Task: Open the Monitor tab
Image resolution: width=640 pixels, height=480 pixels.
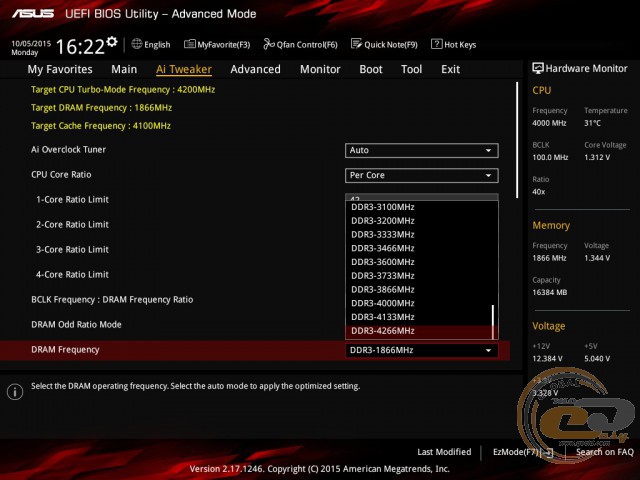Action: pos(320,69)
